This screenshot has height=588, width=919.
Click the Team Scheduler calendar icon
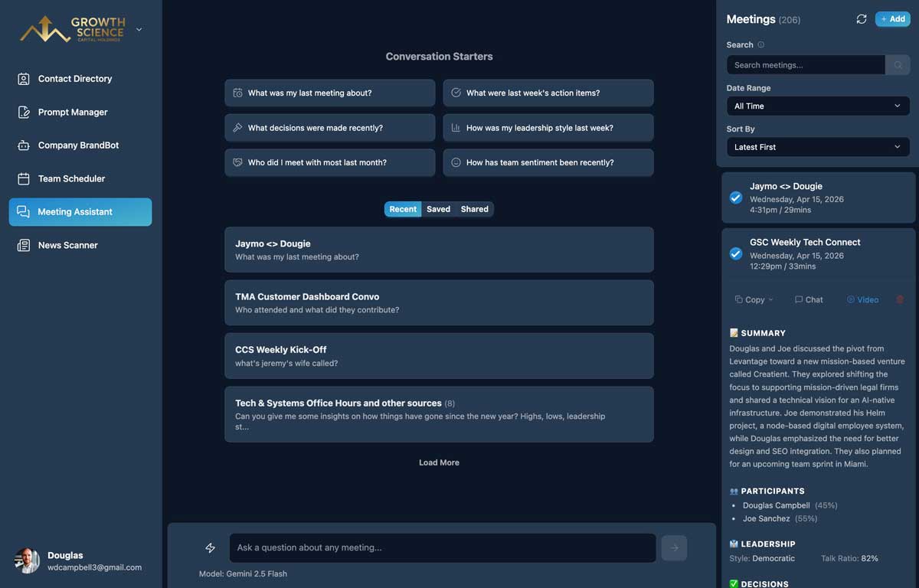(24, 178)
